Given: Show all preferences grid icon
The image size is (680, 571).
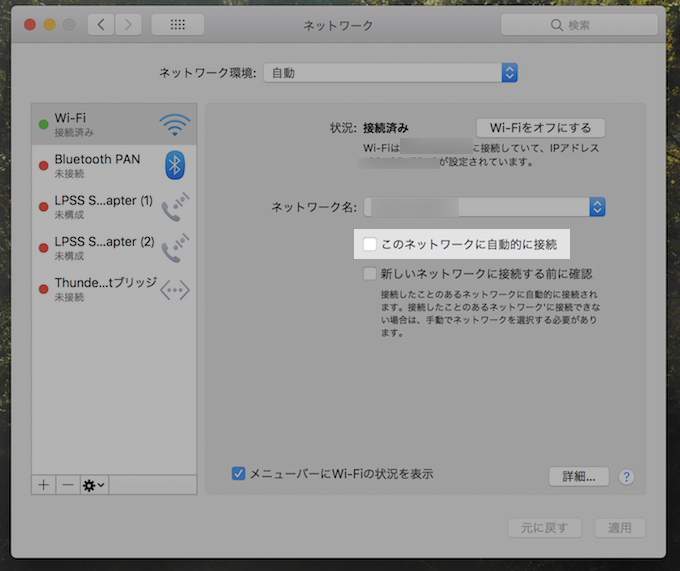Looking at the screenshot, I should coord(177,25).
